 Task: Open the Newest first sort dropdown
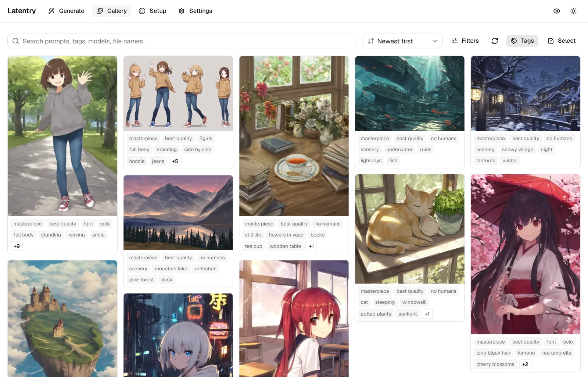point(402,41)
